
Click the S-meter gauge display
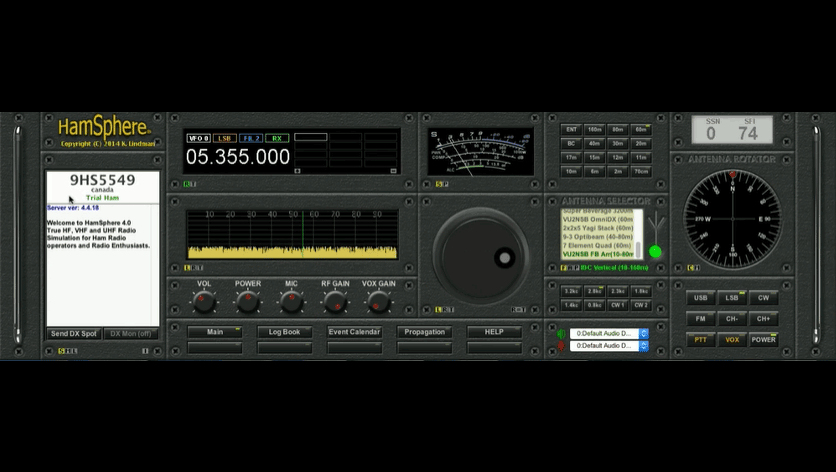coord(480,151)
